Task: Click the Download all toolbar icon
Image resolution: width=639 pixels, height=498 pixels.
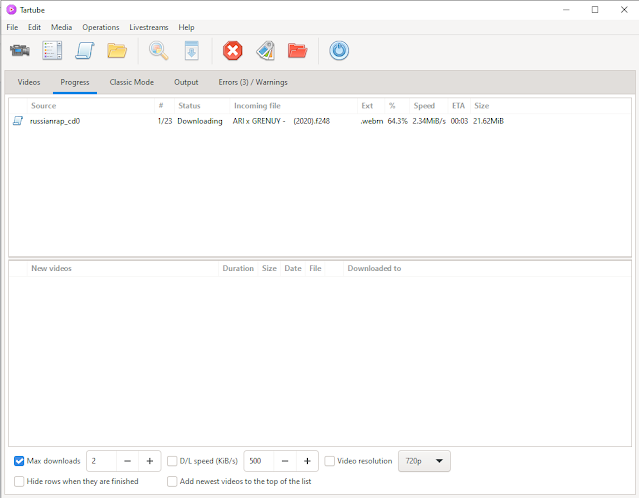Action: click(192, 51)
